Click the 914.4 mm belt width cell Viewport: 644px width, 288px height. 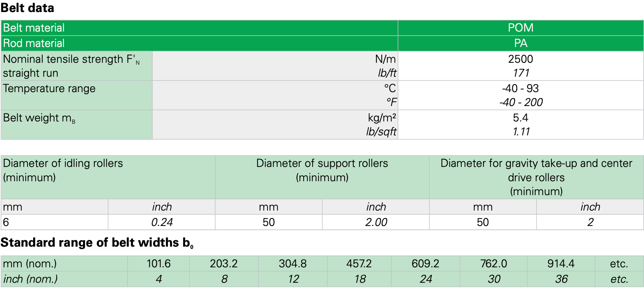pyautogui.click(x=560, y=264)
